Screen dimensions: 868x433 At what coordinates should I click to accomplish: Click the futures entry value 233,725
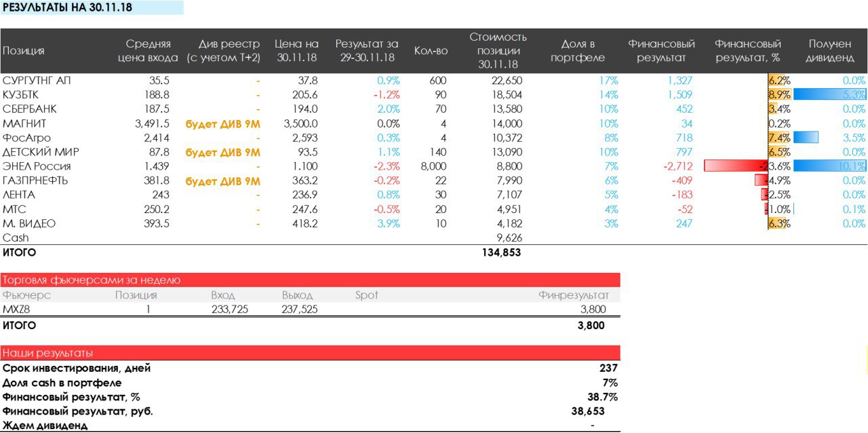230,309
